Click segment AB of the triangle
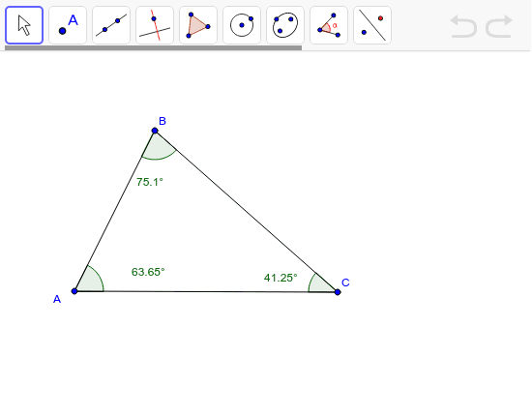The height and width of the screenshot is (416, 532). pyautogui.click(x=115, y=210)
